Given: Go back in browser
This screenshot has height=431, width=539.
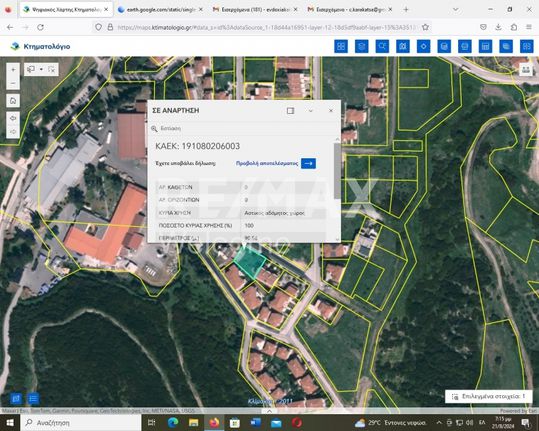Looking at the screenshot, I should [x=10, y=27].
